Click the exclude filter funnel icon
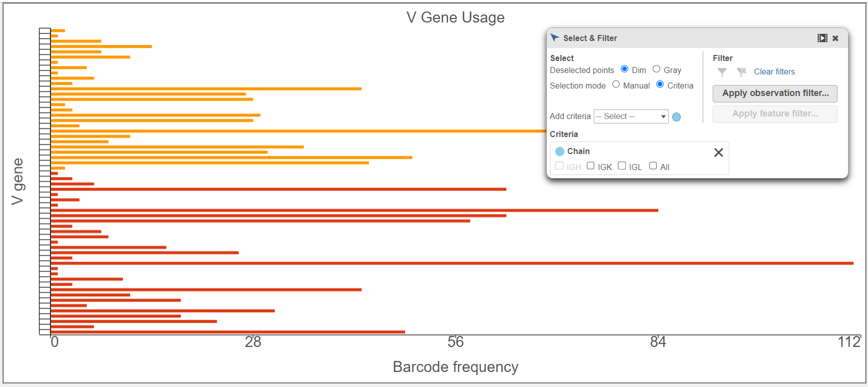The image size is (868, 387). [x=741, y=72]
